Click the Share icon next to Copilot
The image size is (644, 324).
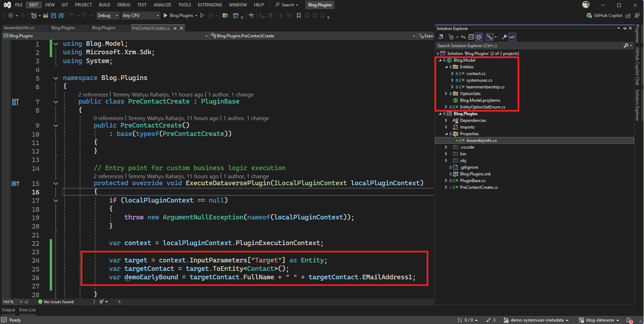coord(628,15)
